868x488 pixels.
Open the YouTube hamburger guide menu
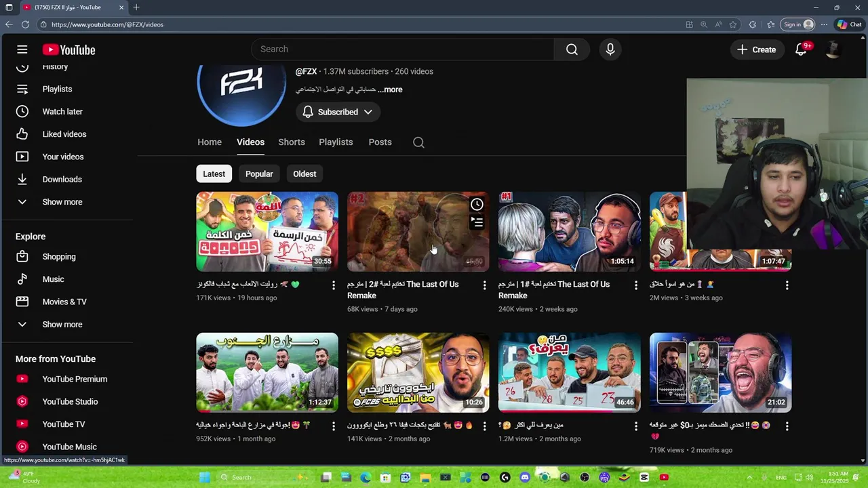[x=22, y=49]
